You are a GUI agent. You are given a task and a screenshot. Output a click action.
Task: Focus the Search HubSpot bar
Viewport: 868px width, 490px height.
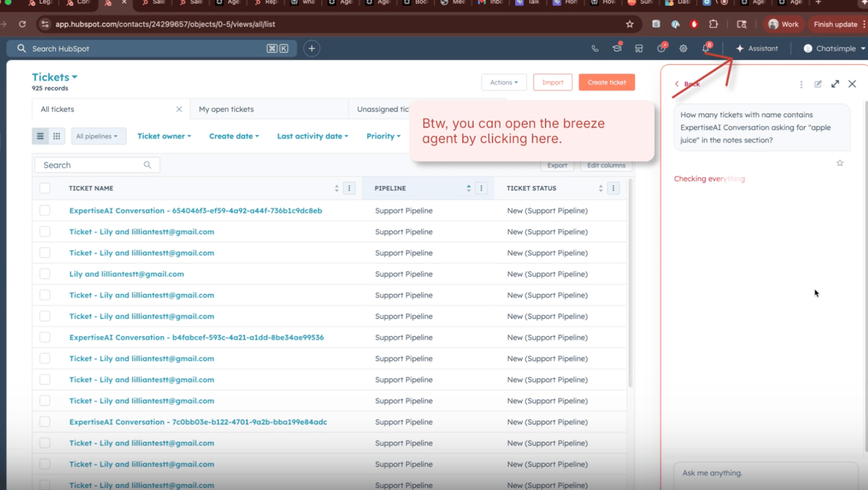pyautogui.click(x=152, y=48)
